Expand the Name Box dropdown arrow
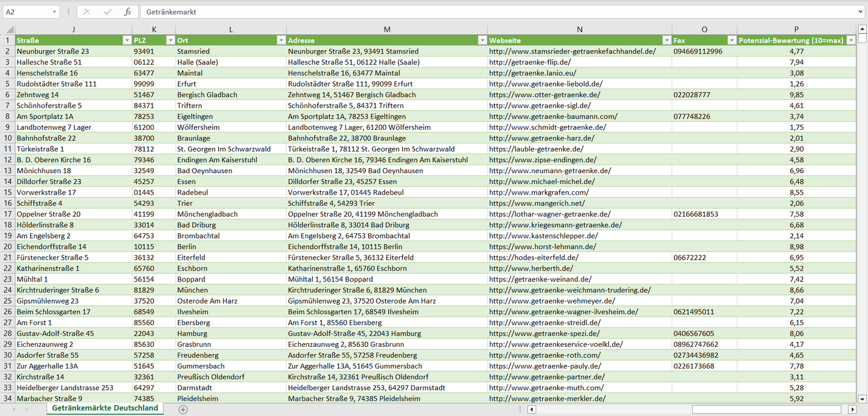868x416 pixels. pyautogui.click(x=55, y=12)
